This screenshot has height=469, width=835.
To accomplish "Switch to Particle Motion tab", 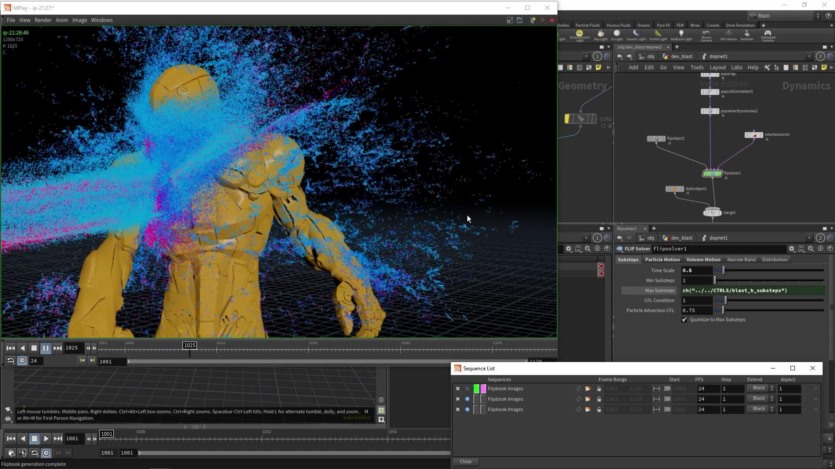I will click(662, 260).
